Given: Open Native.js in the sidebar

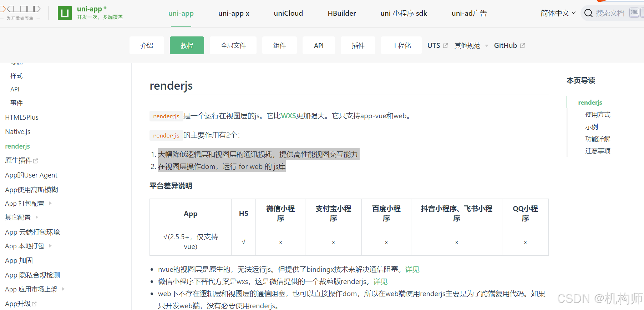Looking at the screenshot, I should click(x=18, y=132).
